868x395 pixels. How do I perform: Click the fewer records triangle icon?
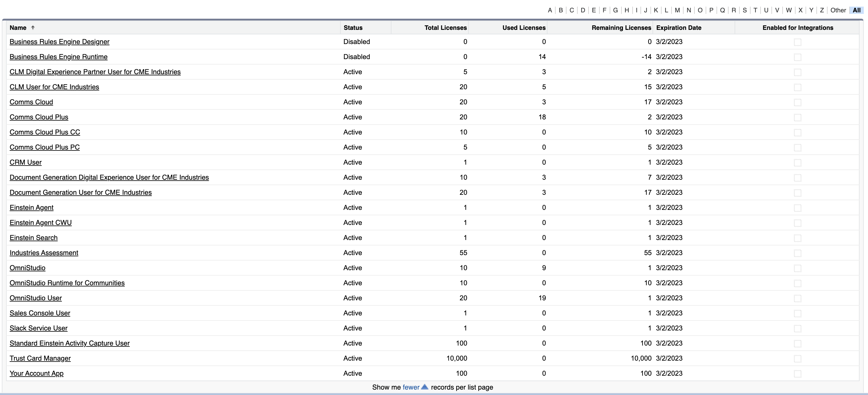(x=425, y=387)
